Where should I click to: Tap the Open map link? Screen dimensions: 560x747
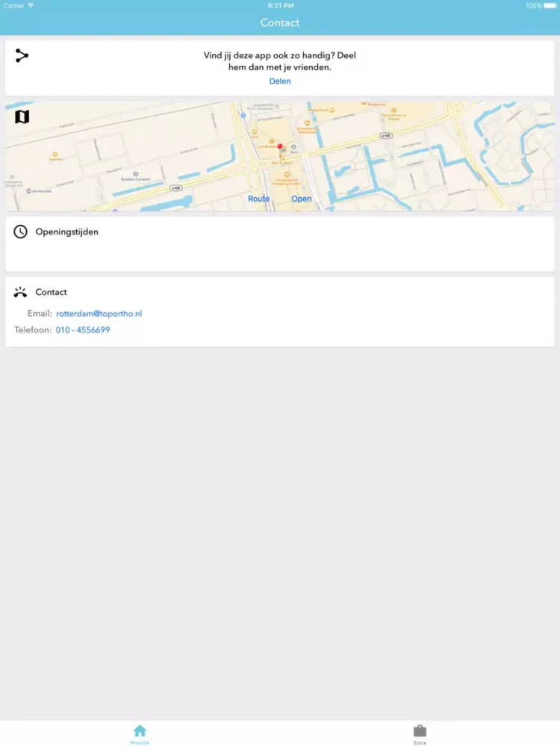302,199
